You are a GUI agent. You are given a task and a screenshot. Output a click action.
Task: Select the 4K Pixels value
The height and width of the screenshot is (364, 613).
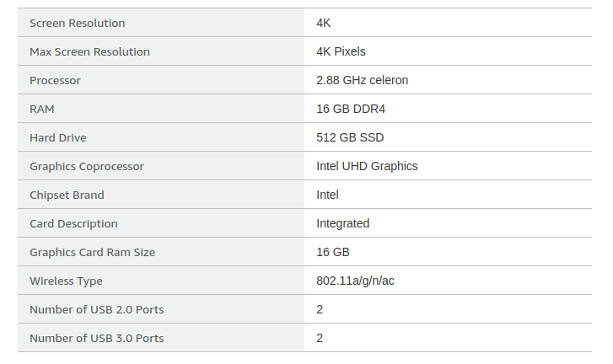[x=341, y=51]
